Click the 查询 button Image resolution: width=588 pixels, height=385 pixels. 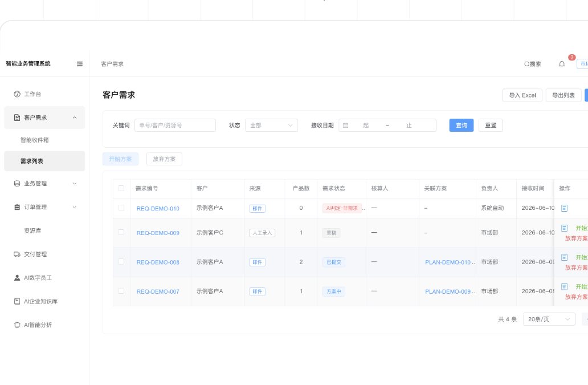click(462, 125)
